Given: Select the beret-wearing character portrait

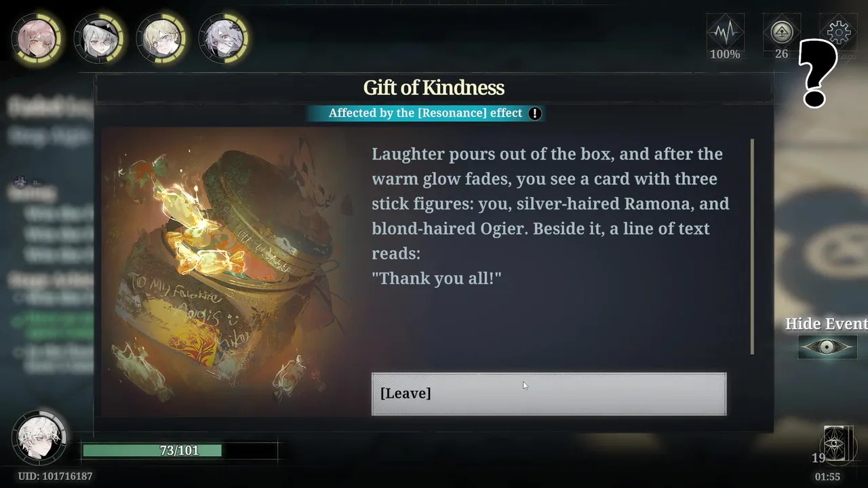Looking at the screenshot, I should pos(99,38).
